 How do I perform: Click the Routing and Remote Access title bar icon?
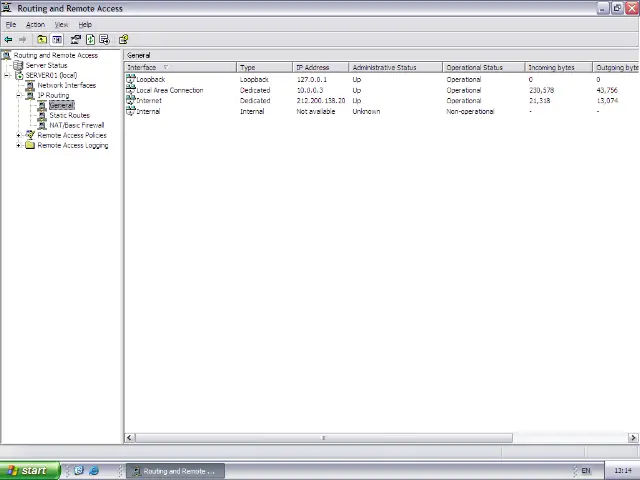click(x=7, y=8)
